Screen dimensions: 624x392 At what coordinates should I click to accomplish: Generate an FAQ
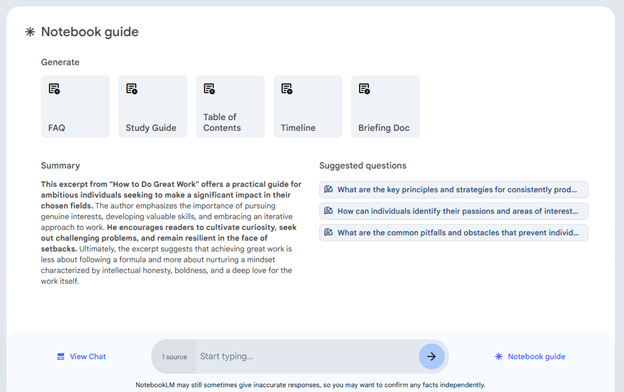(x=75, y=107)
